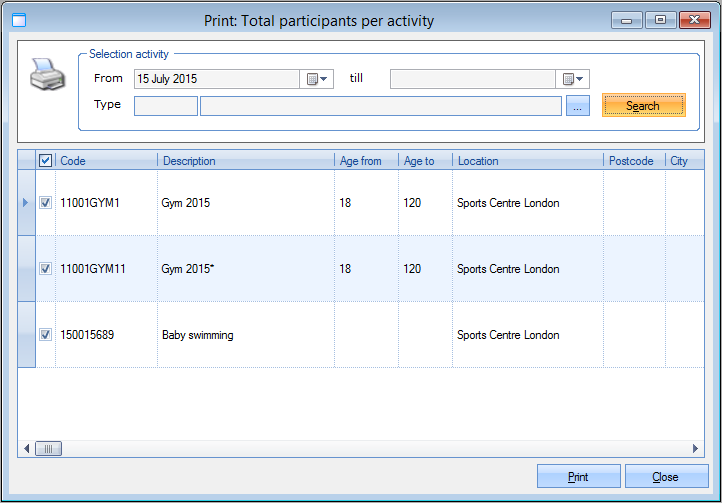Viewport: 722px width, 503px height.
Task: Uncheck the 11001GYM1 row checkbox
Action: [45, 203]
